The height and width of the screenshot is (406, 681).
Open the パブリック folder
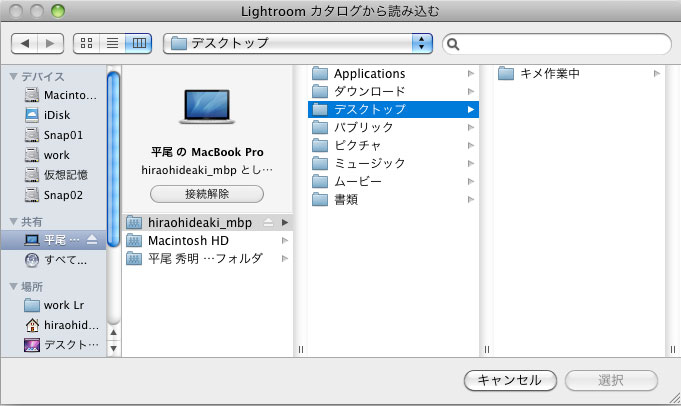click(x=393, y=127)
